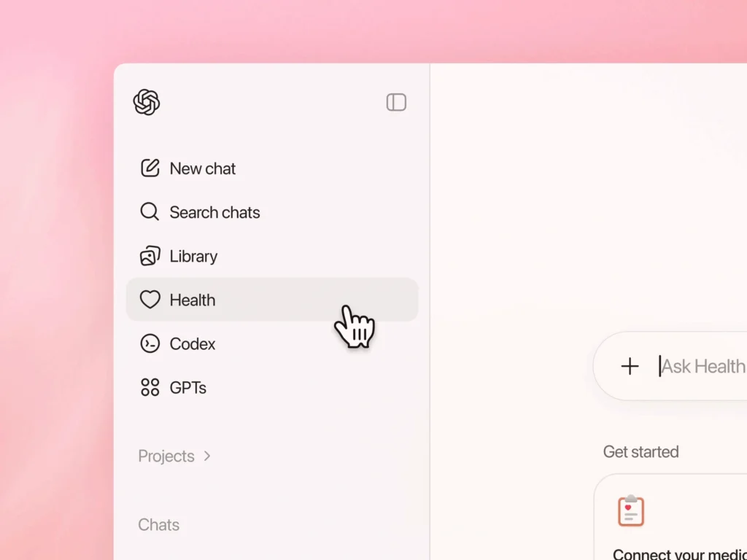Open Search chats from the sidebar text
Viewport: 747px width, 560px height.
pyautogui.click(x=214, y=212)
